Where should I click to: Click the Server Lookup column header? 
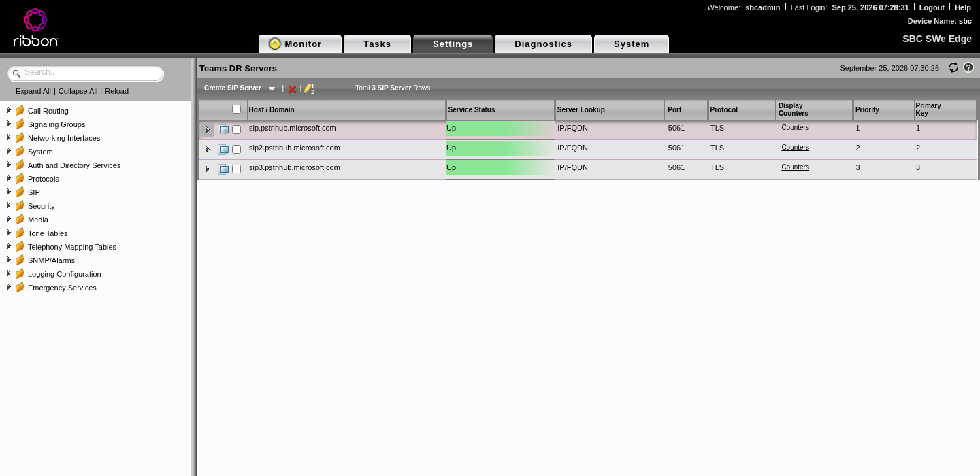pos(610,110)
